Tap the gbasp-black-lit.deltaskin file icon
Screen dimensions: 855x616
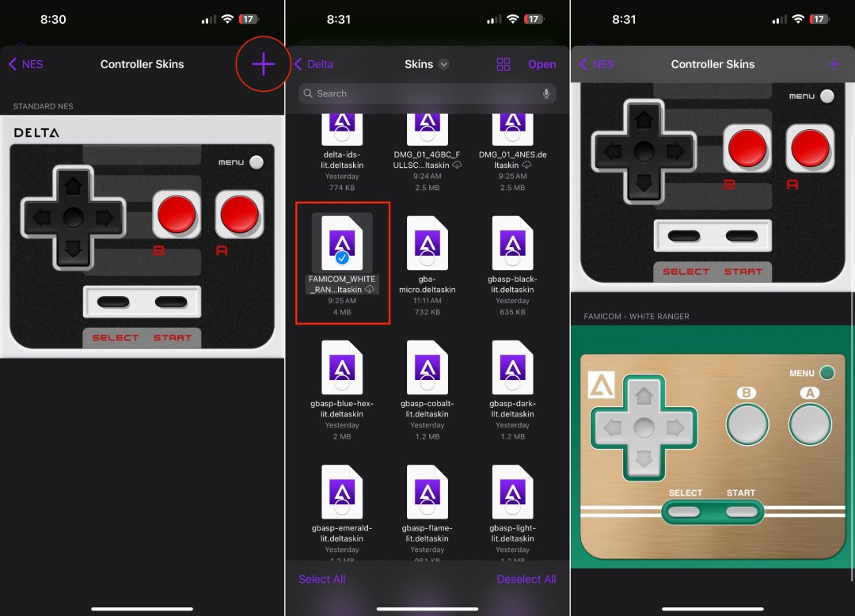[x=512, y=241]
